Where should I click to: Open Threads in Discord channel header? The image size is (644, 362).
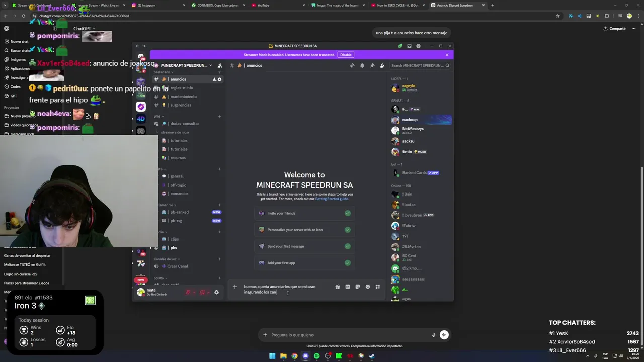352,65
